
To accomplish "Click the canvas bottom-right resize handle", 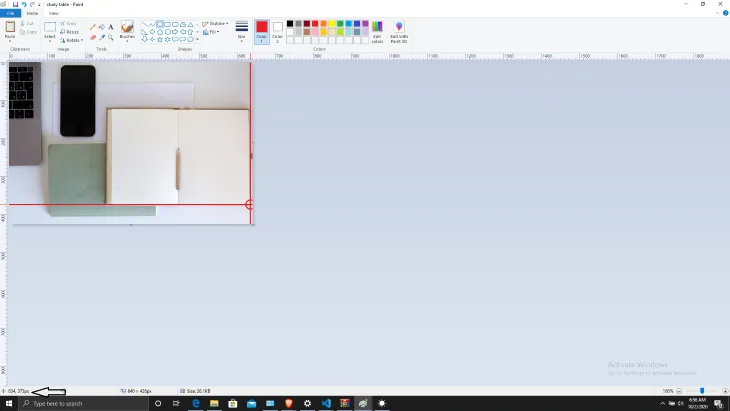I will (253, 225).
